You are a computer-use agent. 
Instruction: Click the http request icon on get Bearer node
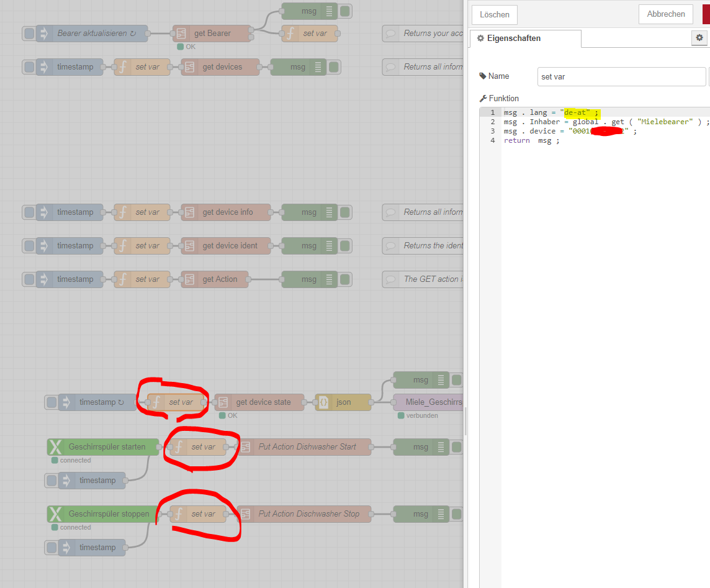click(181, 34)
